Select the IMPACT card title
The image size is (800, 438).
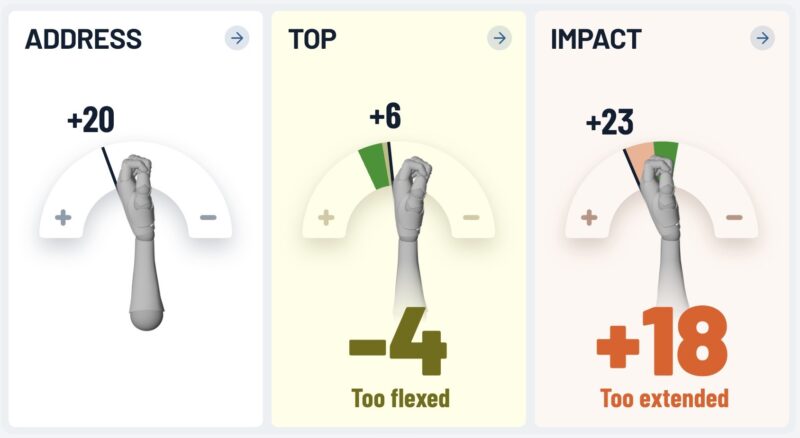pos(596,40)
